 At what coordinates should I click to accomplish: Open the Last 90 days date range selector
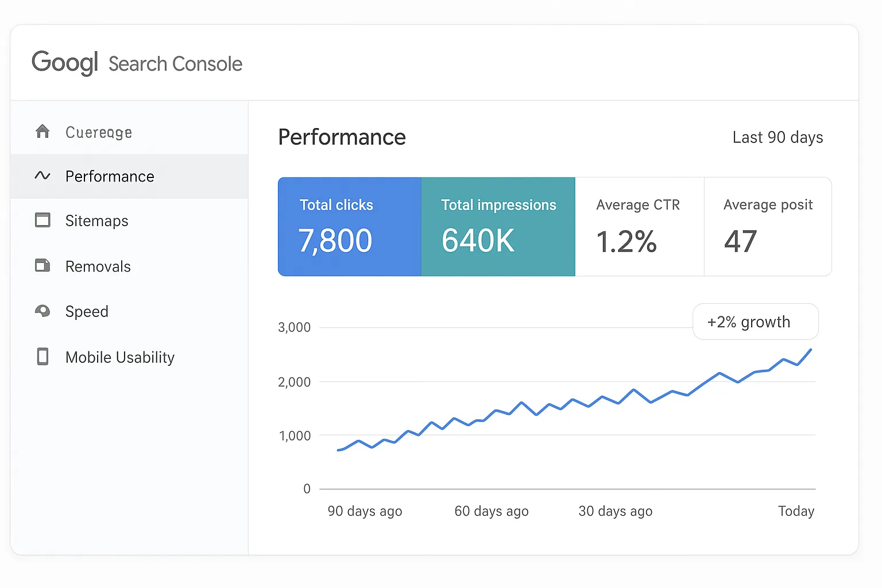(x=777, y=137)
